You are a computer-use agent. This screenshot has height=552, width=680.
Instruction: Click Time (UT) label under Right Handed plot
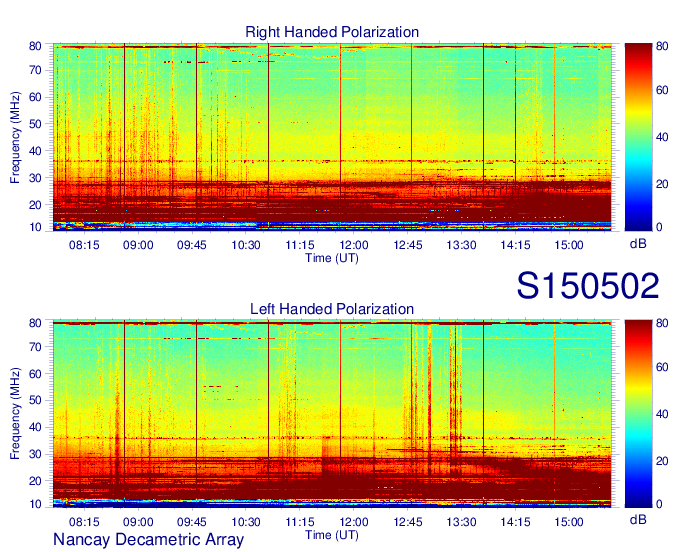tap(332, 258)
